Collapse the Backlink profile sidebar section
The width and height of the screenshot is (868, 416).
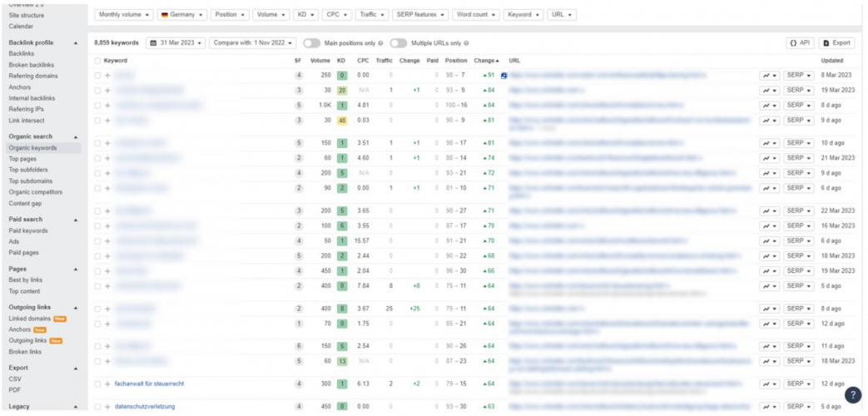click(76, 43)
